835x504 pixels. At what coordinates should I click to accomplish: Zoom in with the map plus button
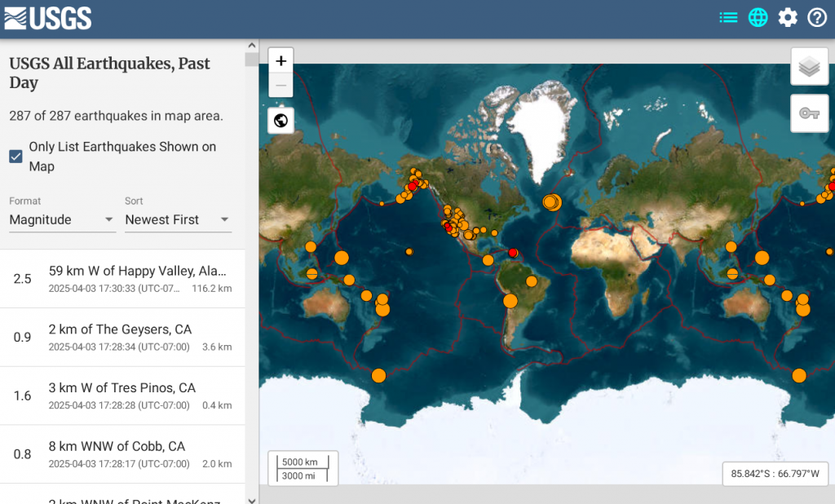pos(281,60)
